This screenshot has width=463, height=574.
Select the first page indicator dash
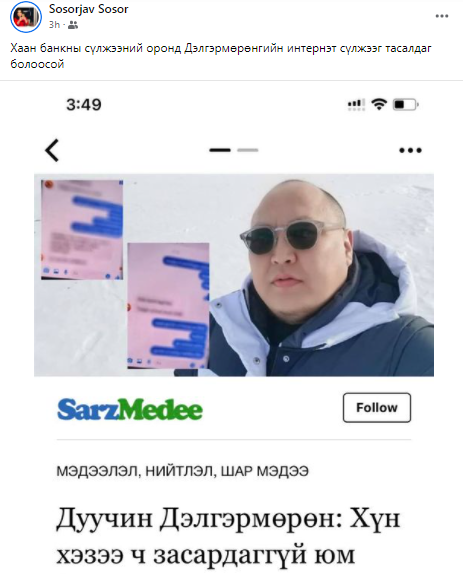click(x=220, y=150)
